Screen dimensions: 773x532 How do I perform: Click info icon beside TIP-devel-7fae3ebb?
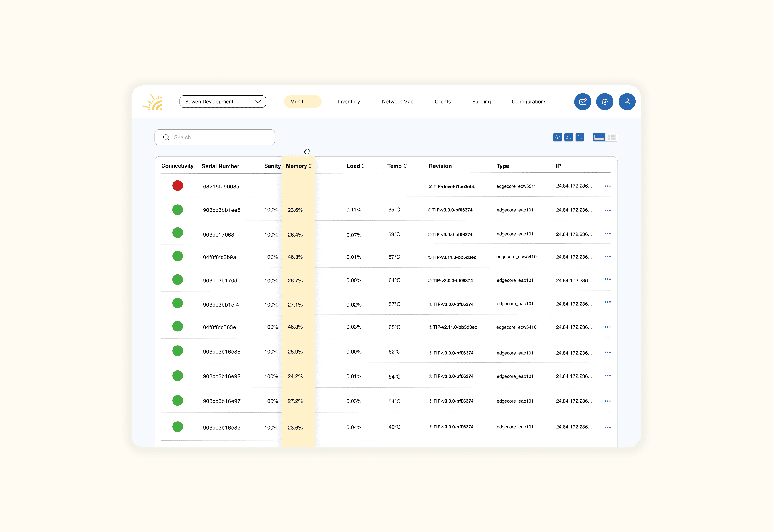(x=430, y=187)
